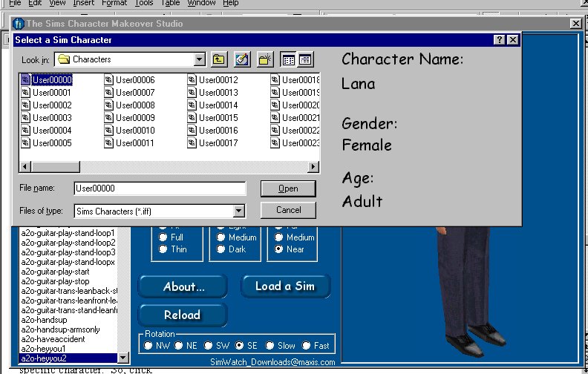Viewport: 588px width, 374px height.
Task: Click the Cancel button
Action: click(288, 210)
